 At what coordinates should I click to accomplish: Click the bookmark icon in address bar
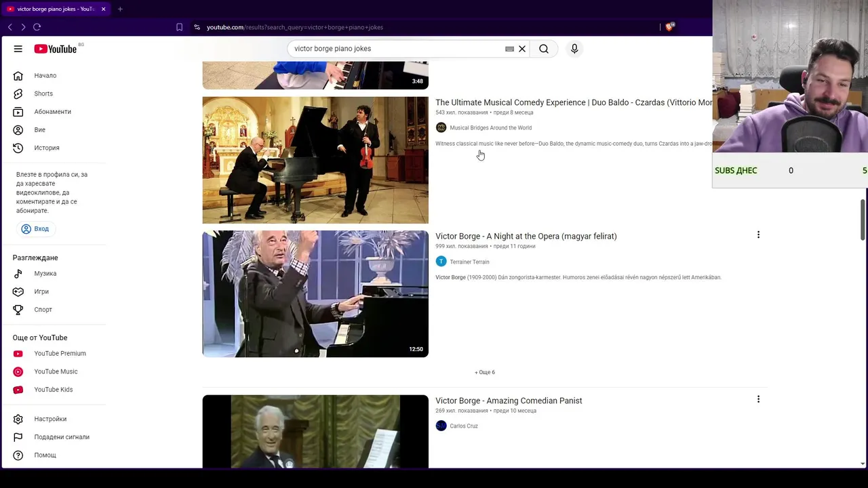click(179, 27)
